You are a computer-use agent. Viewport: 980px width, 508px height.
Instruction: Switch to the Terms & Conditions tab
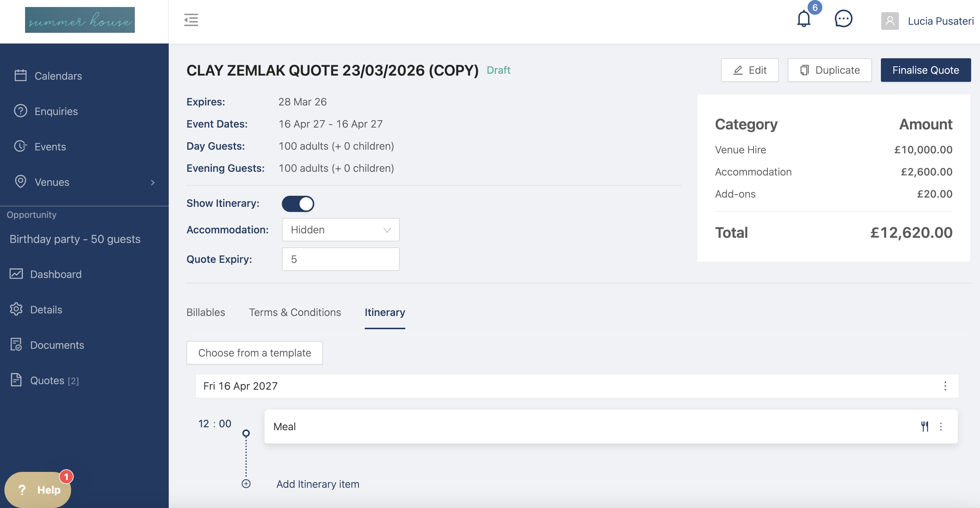tap(294, 312)
